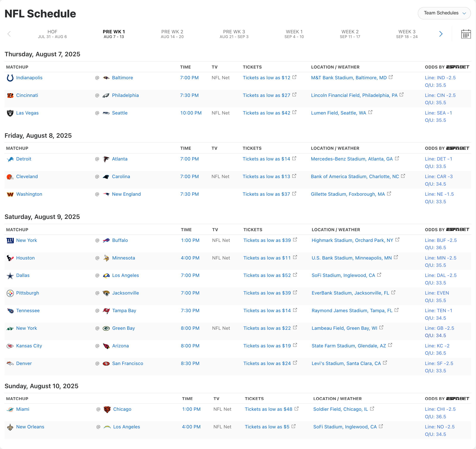The image size is (476, 449).
Task: Switch to the PRE WK 2 tab
Action: 172,34
